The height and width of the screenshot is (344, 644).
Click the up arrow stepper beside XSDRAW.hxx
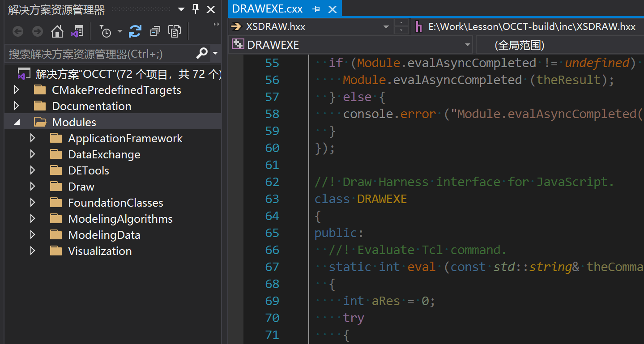tap(401, 23)
